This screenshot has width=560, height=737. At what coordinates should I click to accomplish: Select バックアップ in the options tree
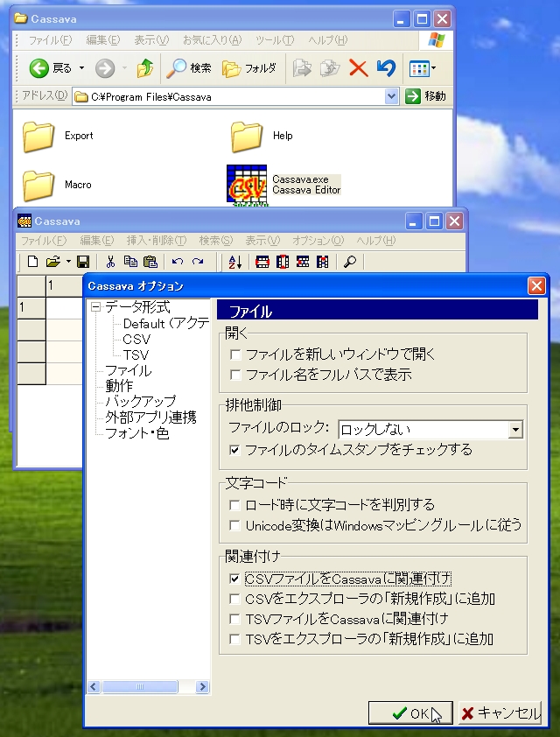(141, 402)
